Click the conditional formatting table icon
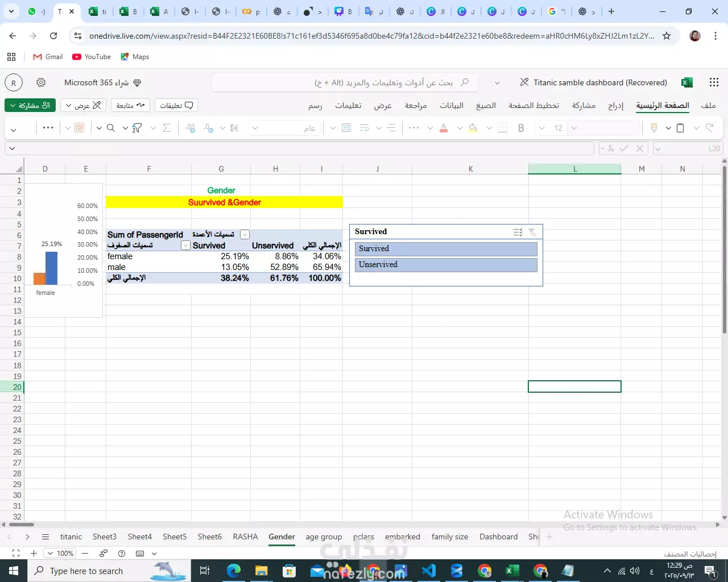Viewport: 728px width, 582px height. (x=80, y=128)
